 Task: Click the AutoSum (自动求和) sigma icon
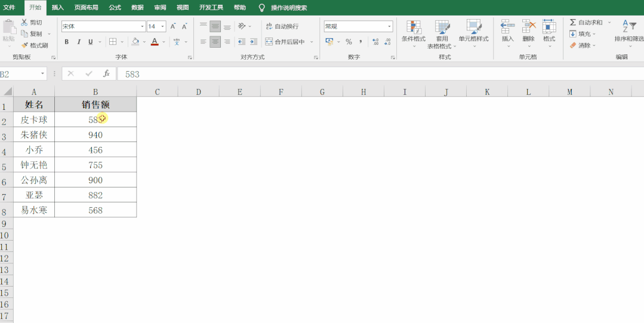pyautogui.click(x=573, y=22)
